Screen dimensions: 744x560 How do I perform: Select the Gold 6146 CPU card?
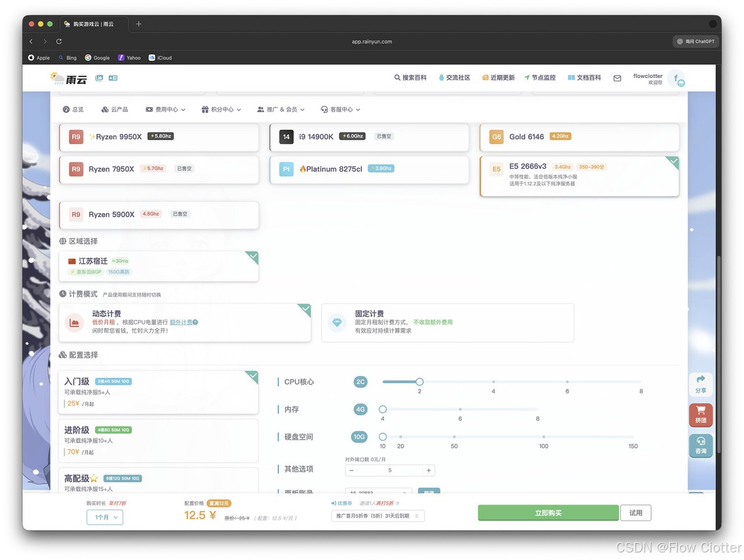click(580, 137)
